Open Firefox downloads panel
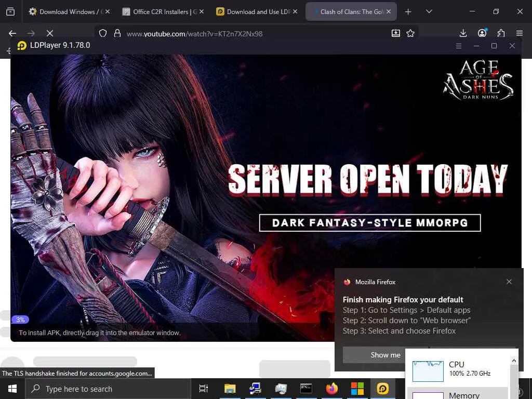The image size is (532, 399). click(463, 33)
